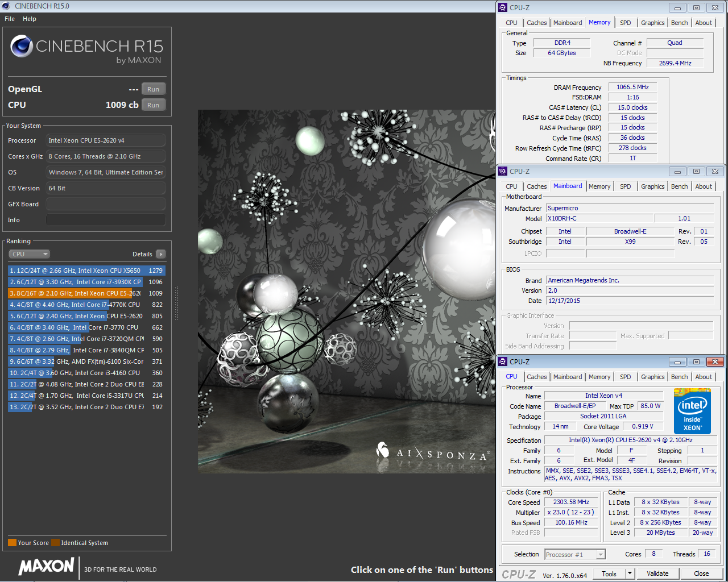
Task: Click the Identical System brown legend swatch
Action: pos(55,543)
